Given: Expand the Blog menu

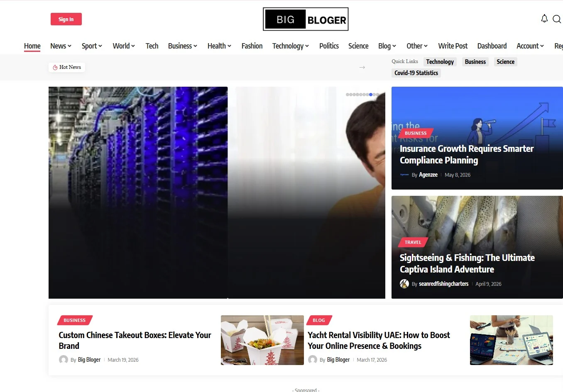Looking at the screenshot, I should coord(387,46).
